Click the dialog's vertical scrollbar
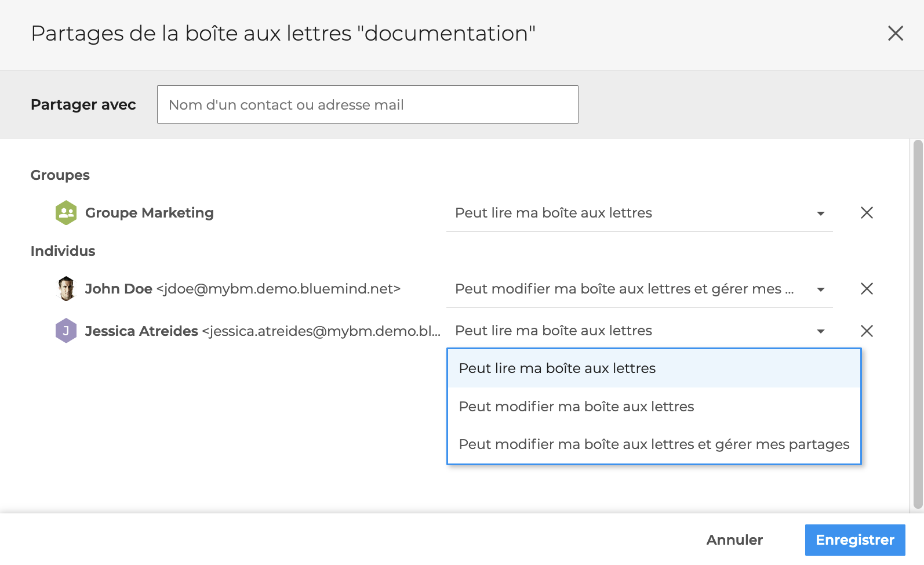 pyautogui.click(x=918, y=324)
